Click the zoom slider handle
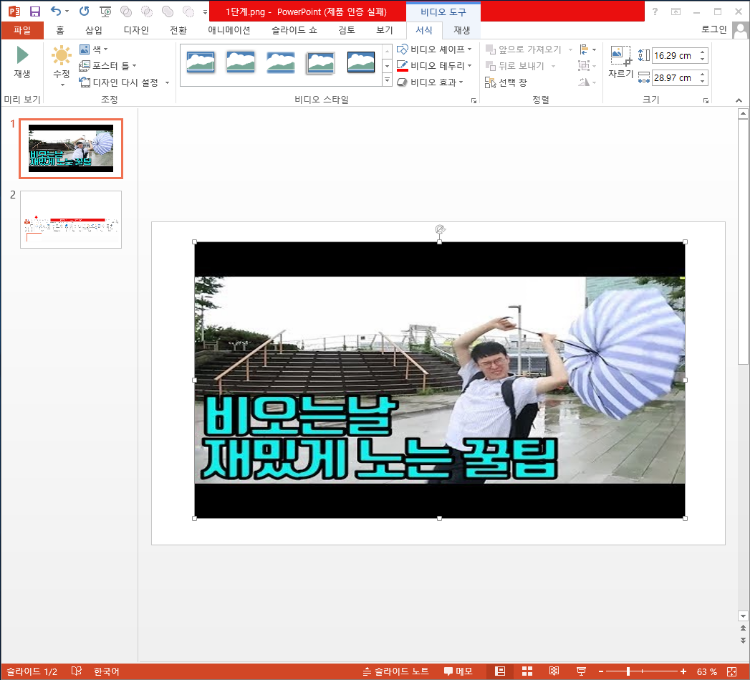The height and width of the screenshot is (680, 750). [x=628, y=671]
